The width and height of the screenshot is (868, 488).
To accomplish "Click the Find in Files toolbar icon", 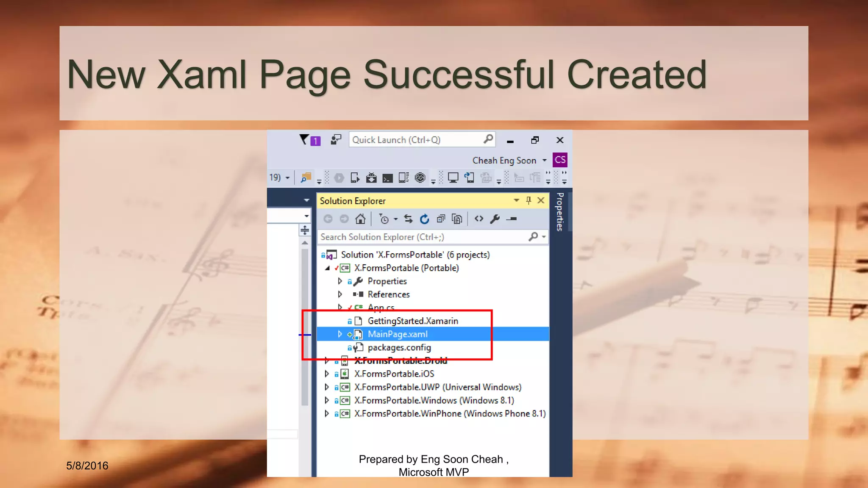I will click(x=306, y=178).
